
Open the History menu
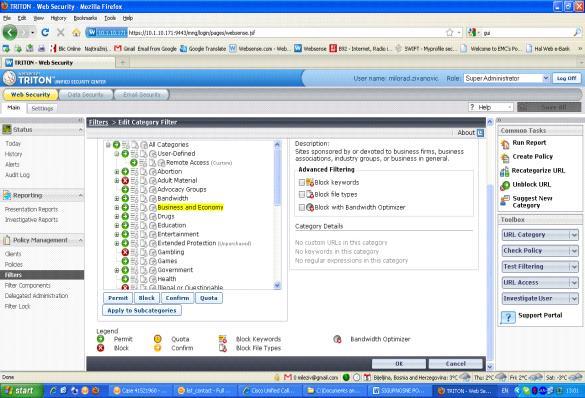click(x=58, y=18)
